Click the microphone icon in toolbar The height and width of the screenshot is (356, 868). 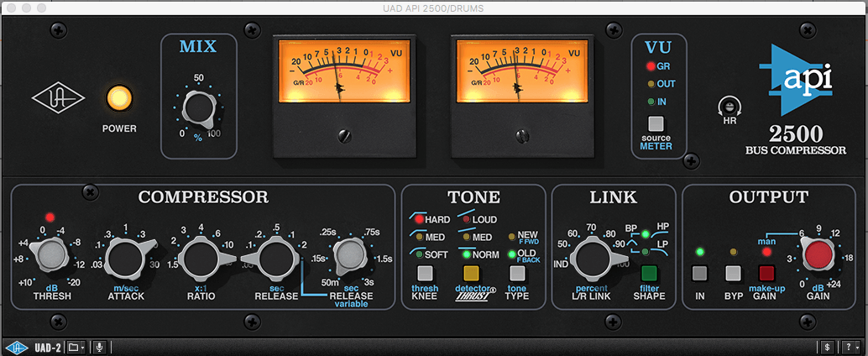click(x=100, y=347)
